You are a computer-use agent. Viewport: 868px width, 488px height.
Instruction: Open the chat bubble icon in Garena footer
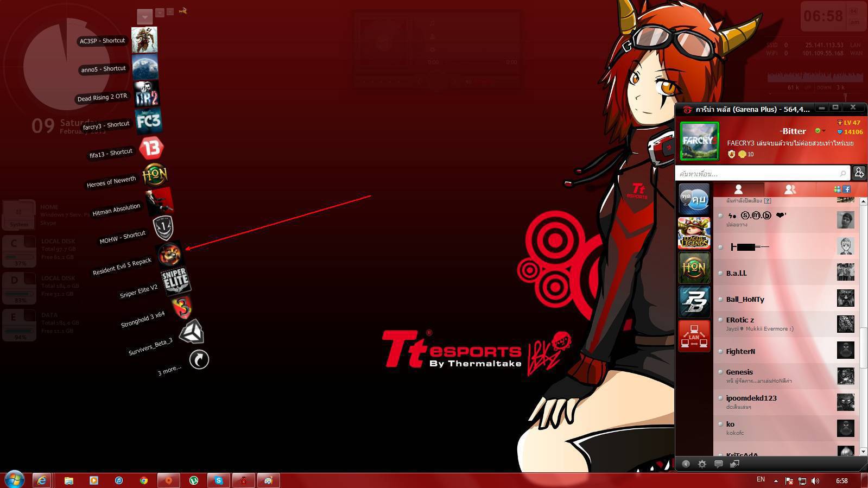718,464
